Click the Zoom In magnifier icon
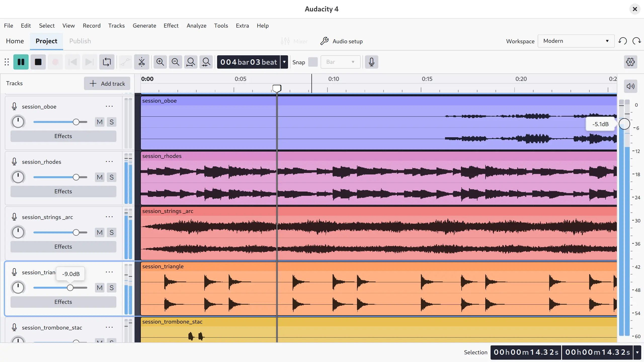 click(x=160, y=62)
